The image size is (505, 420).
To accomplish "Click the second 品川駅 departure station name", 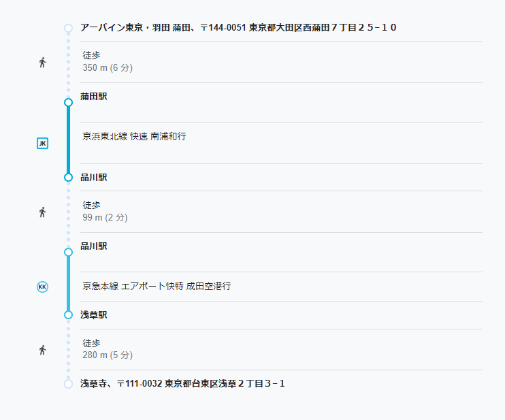I will (x=94, y=246).
